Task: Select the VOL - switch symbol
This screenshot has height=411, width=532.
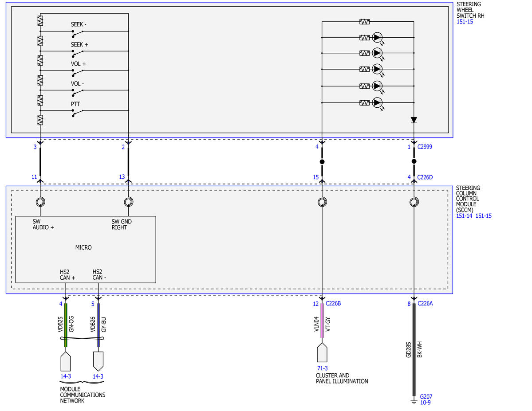Action: pyautogui.click(x=78, y=92)
